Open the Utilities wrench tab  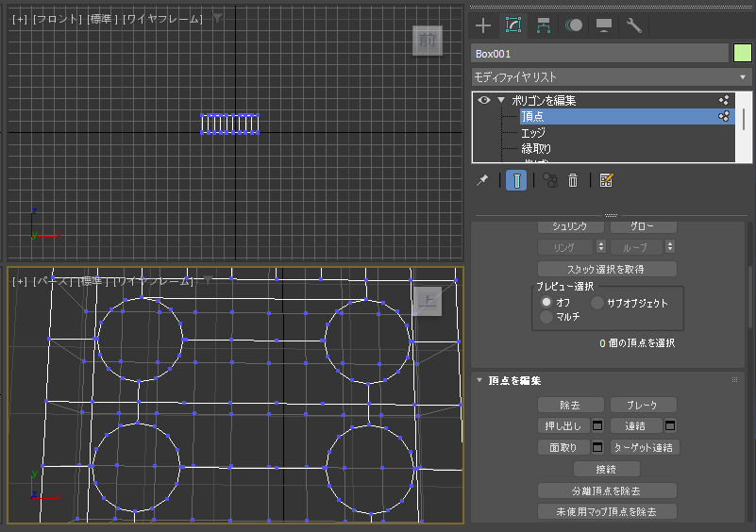pyautogui.click(x=633, y=25)
